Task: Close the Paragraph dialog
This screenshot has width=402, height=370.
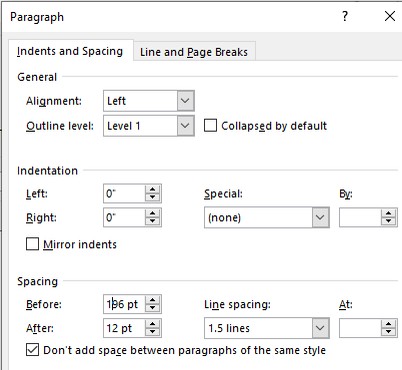Action: tap(390, 16)
